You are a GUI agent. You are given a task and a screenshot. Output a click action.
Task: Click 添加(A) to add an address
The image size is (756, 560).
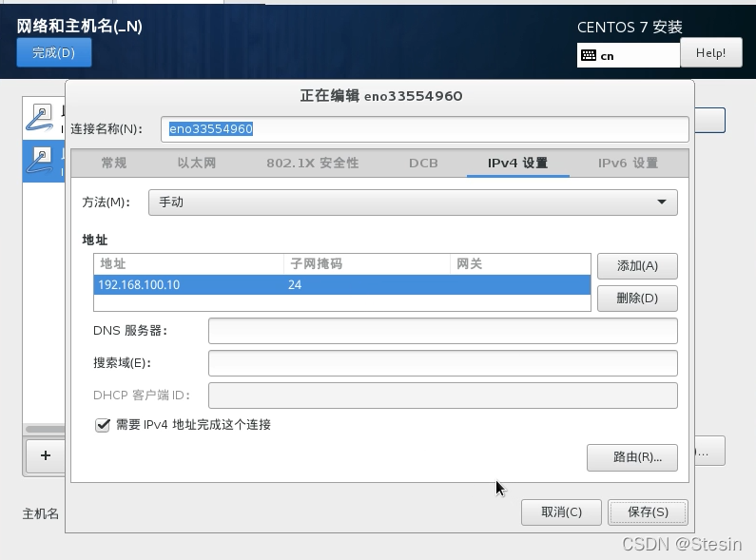click(x=637, y=266)
